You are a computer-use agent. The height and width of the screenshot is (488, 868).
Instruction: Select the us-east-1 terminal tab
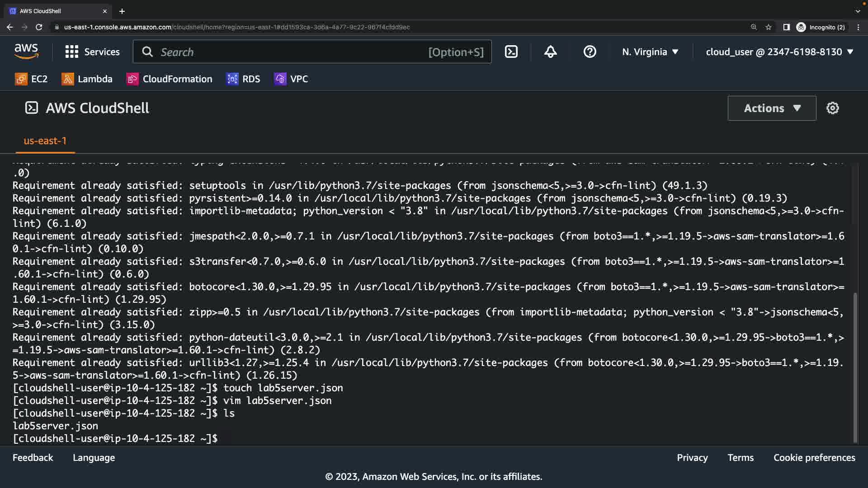pyautogui.click(x=45, y=141)
